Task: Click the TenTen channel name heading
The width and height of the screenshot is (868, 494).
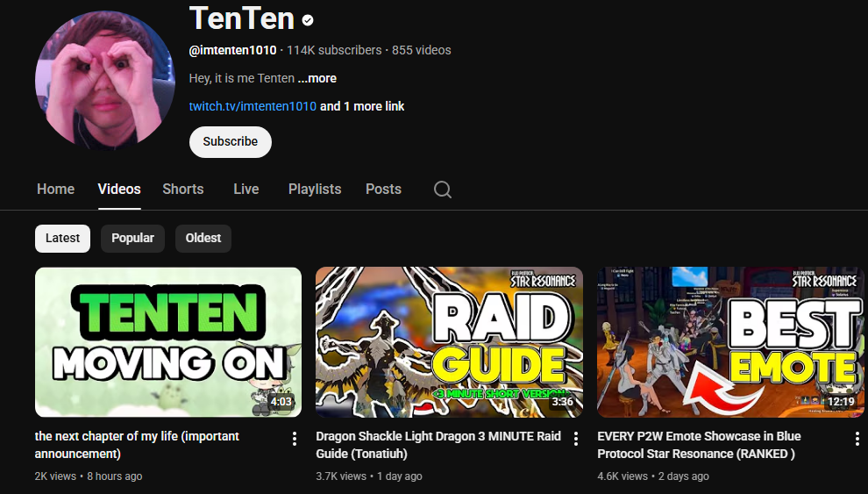Action: pos(242,18)
